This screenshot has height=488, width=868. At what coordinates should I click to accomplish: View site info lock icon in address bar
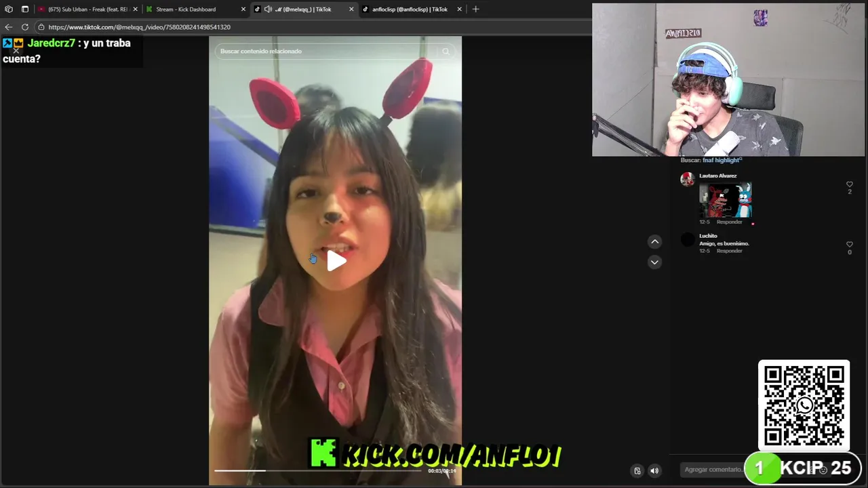click(41, 27)
